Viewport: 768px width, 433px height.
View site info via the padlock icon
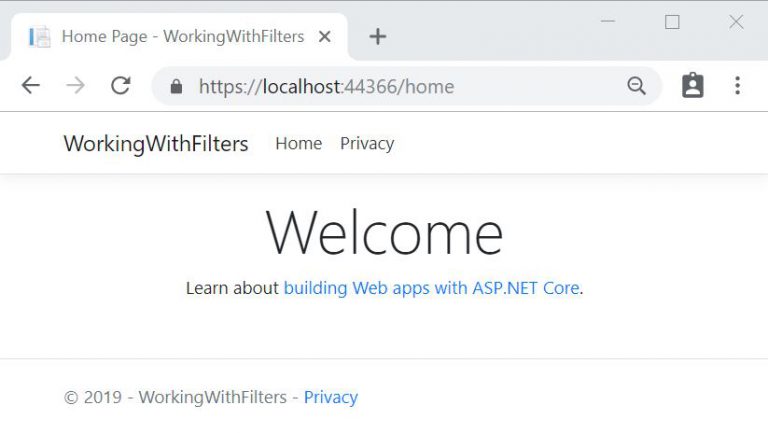(177, 87)
